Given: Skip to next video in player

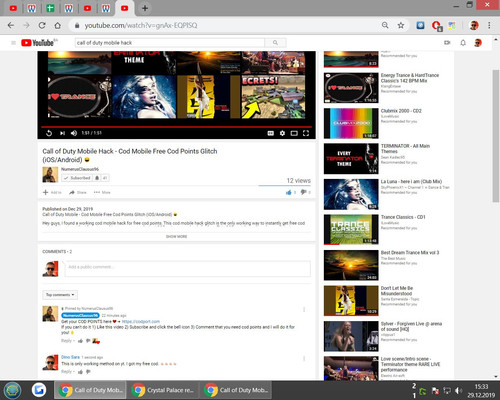Looking at the screenshot, I should point(62,133).
